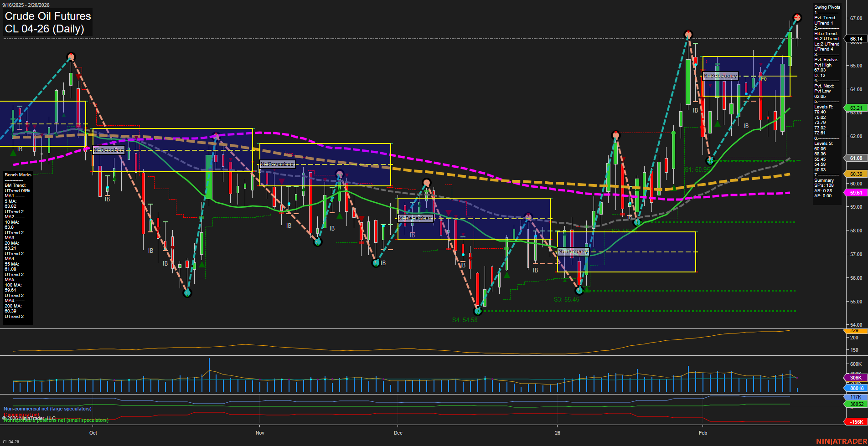868x446 pixels.
Task: Select the green up-triangle marker beside the October IB label
Action: coord(13,152)
